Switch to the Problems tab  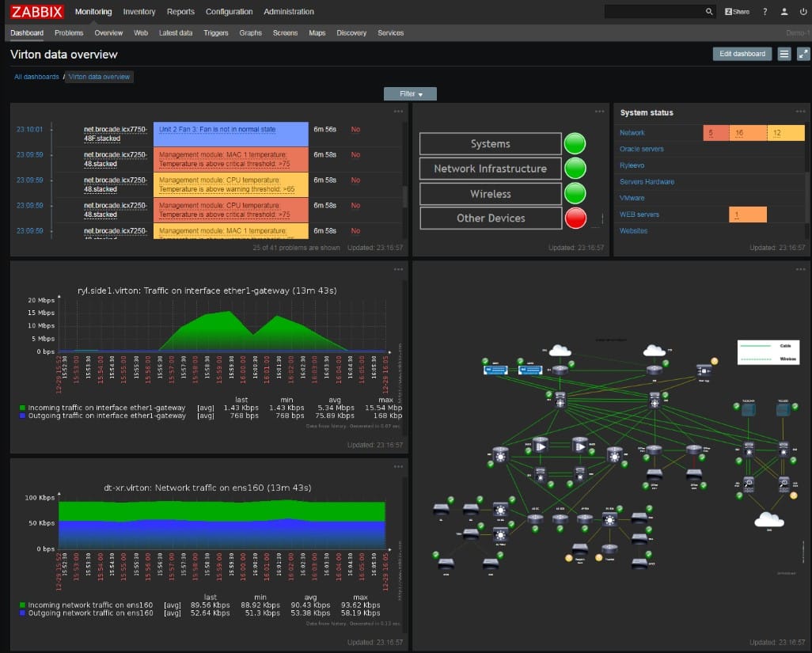69,32
